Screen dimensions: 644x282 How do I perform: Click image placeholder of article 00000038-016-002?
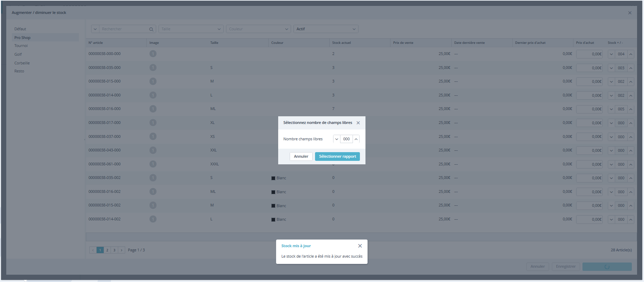153,191
